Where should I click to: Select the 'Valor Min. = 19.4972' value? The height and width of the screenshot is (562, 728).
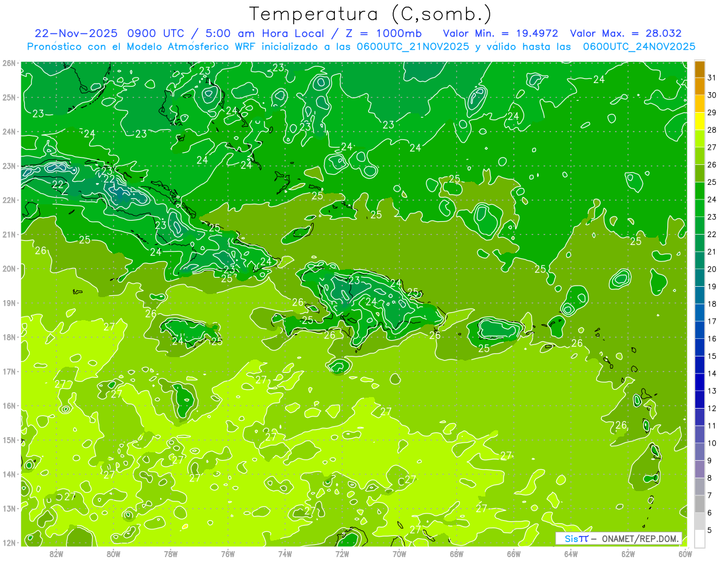(500, 33)
